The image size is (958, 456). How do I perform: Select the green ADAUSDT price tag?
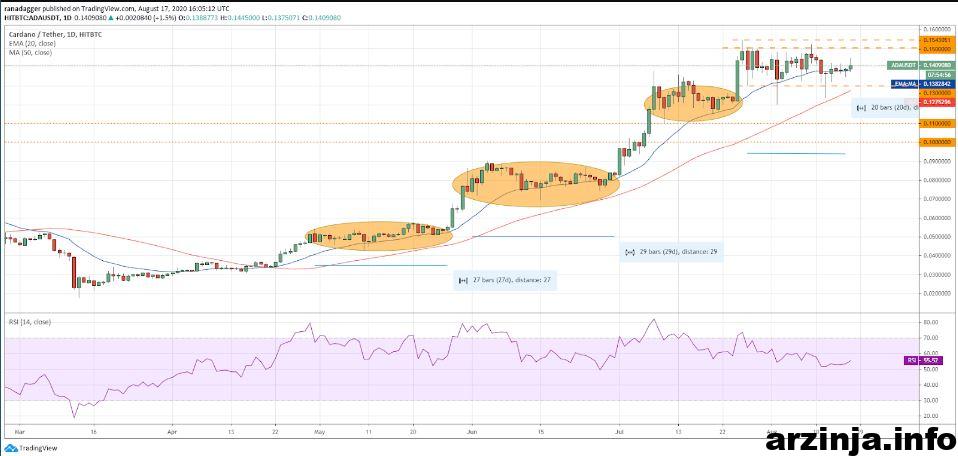[x=920, y=65]
